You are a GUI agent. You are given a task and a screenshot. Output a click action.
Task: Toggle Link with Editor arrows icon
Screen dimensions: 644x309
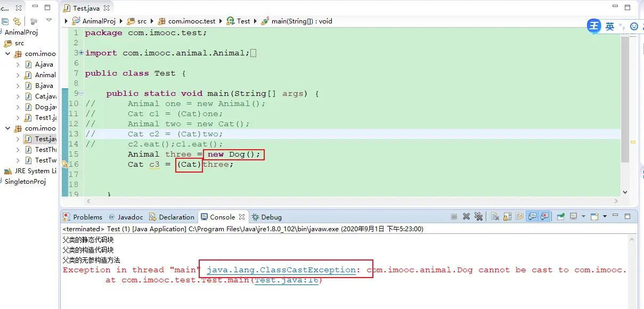point(17,21)
